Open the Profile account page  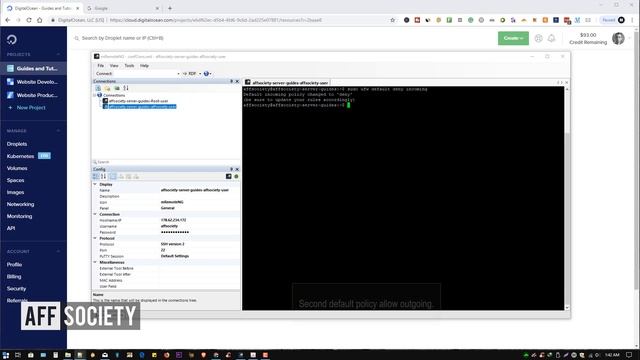(x=14, y=264)
